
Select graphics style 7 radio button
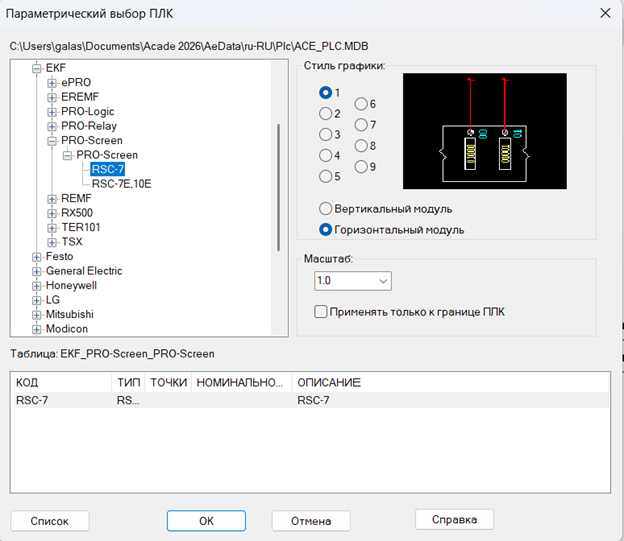(x=361, y=125)
